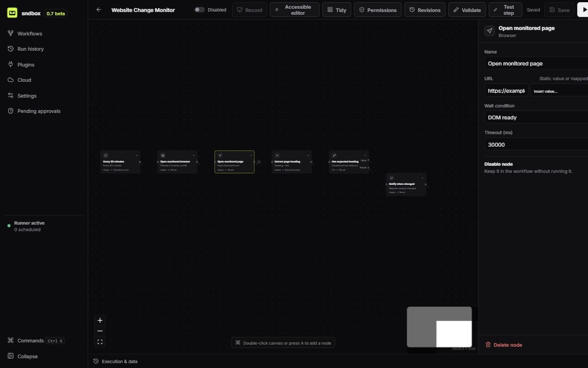588x368 pixels.
Task: Click the Pending approvals shield icon
Action: click(x=10, y=111)
